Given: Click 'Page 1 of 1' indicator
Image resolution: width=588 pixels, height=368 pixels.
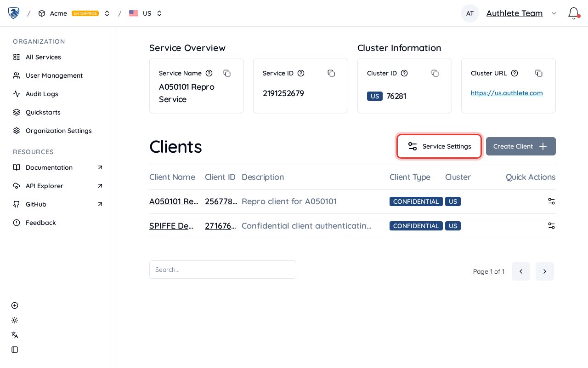Looking at the screenshot, I should [x=489, y=271].
